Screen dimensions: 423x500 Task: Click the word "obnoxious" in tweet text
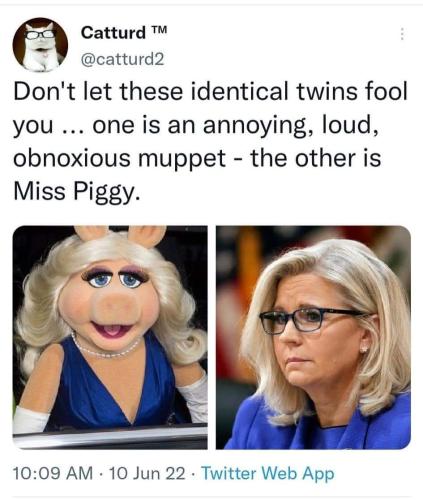(x=72, y=158)
